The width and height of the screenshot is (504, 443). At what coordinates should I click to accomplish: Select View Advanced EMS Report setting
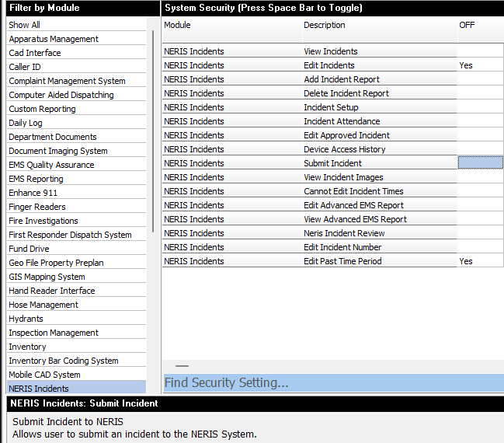pyautogui.click(x=380, y=219)
